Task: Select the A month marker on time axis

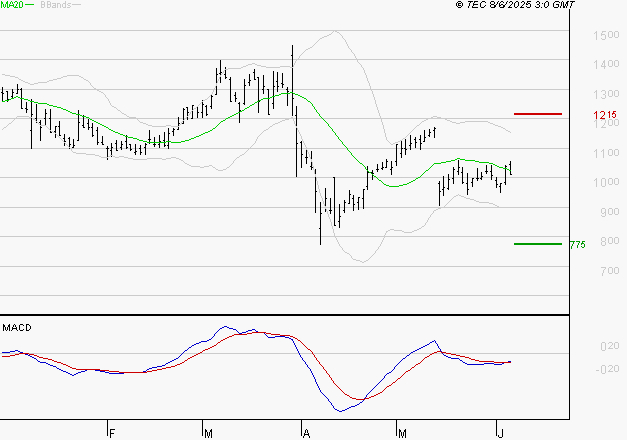Action: pyautogui.click(x=306, y=433)
